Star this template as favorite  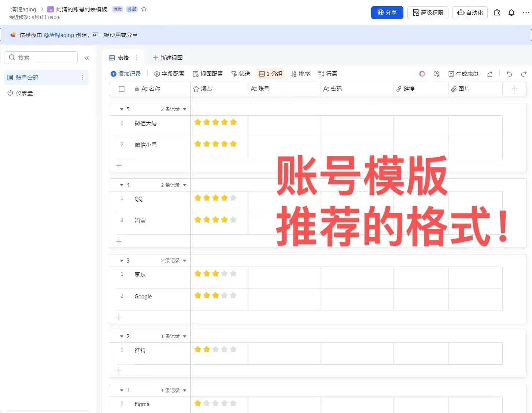144,9
